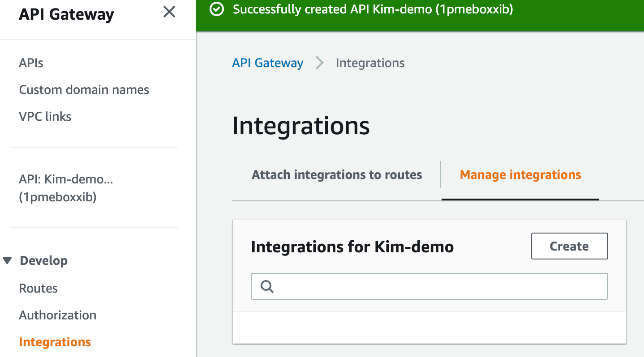Screen dimensions: 644x357
Task: Select Integrations in the sidebar
Action: (55, 342)
